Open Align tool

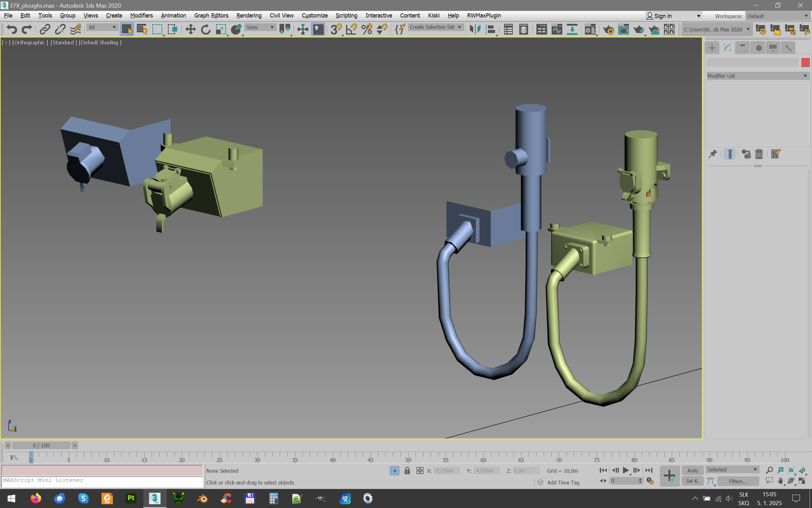[490, 30]
